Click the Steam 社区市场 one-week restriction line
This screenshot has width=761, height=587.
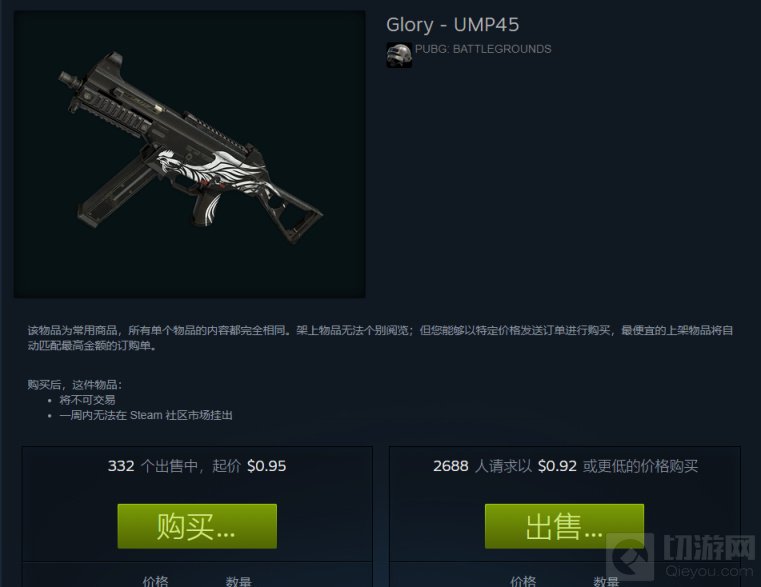(146, 416)
